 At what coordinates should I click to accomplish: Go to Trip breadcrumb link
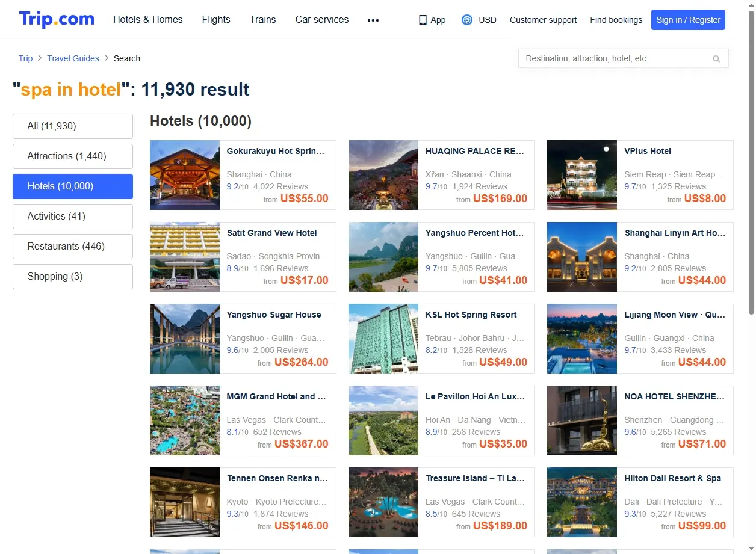[25, 58]
